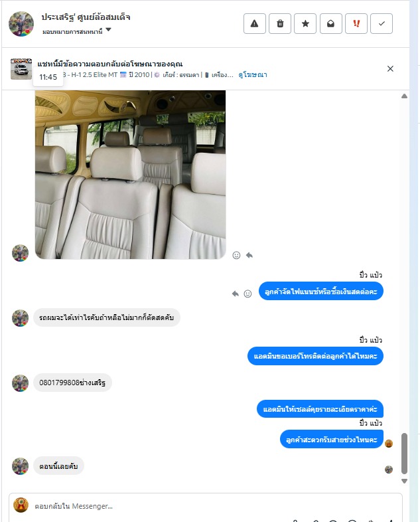Mark conversation as unread envelope icon

[331, 24]
